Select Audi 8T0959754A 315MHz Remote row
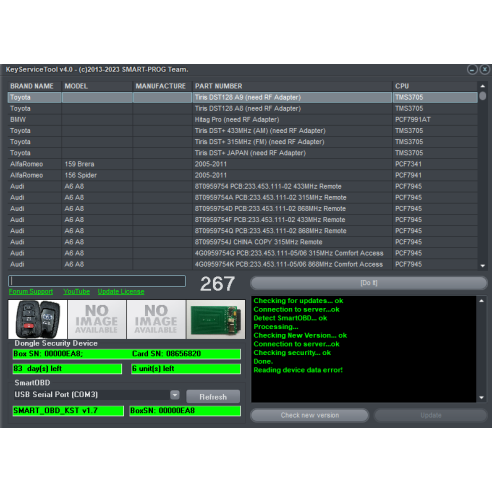This screenshot has height=492, width=492. [x=243, y=198]
